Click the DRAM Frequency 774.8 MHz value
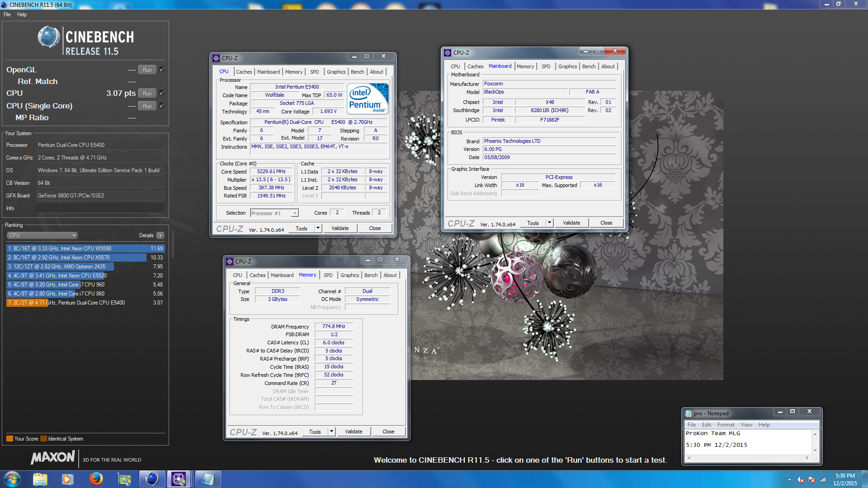 [334, 326]
